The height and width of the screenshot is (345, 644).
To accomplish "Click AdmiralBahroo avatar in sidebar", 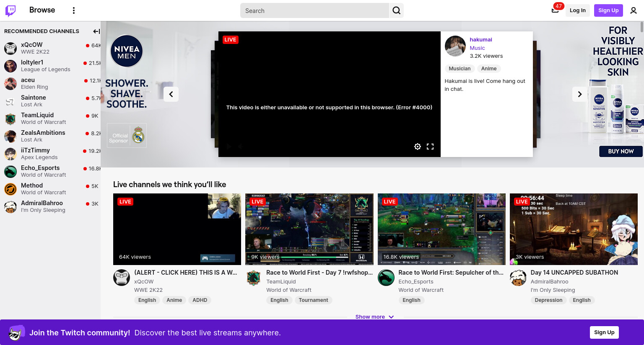I will tap(10, 206).
